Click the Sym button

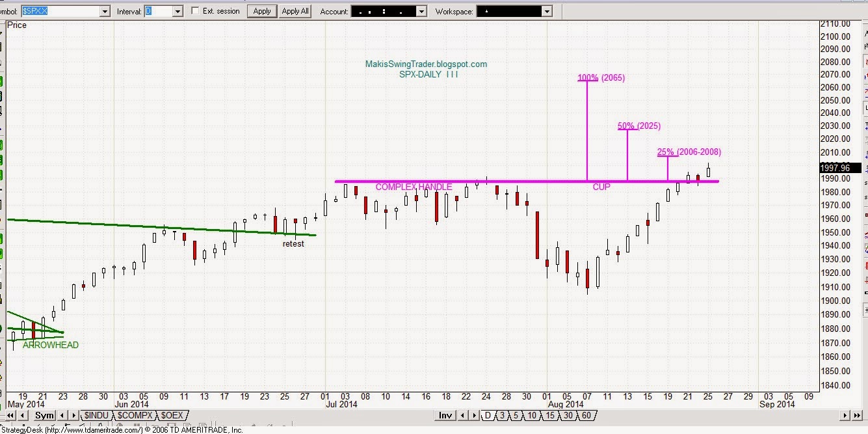[44, 415]
